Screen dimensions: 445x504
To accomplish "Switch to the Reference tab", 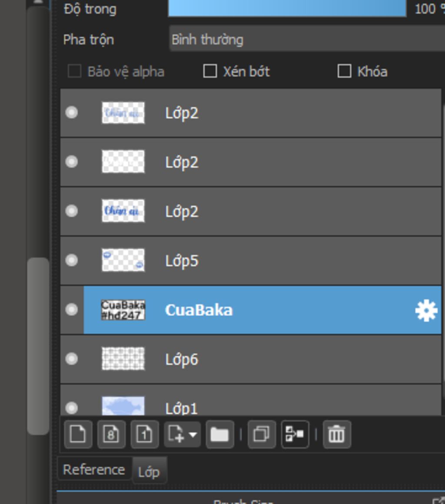I will click(x=94, y=470).
